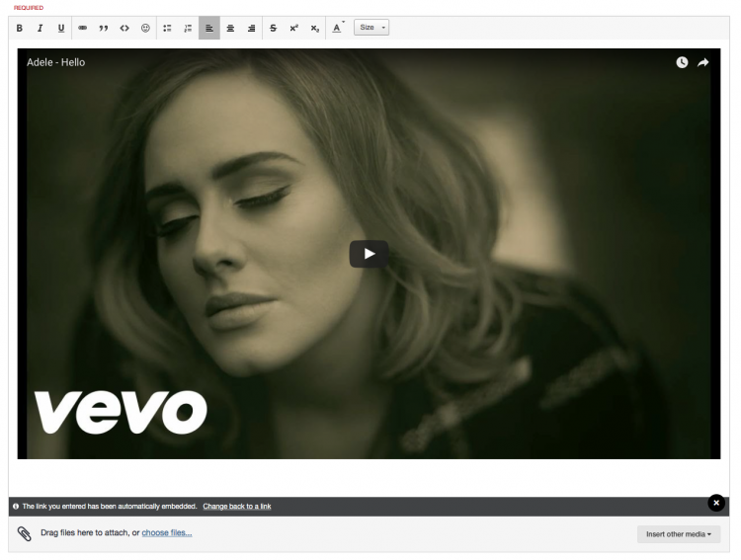Click the Watch Later clock icon
741x560 pixels.
[682, 62]
